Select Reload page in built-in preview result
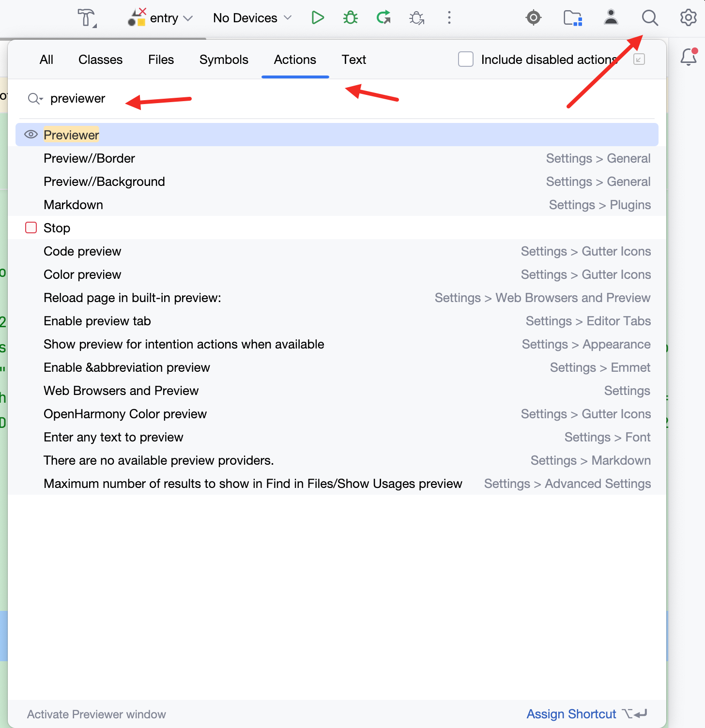This screenshot has width=705, height=728. point(337,298)
